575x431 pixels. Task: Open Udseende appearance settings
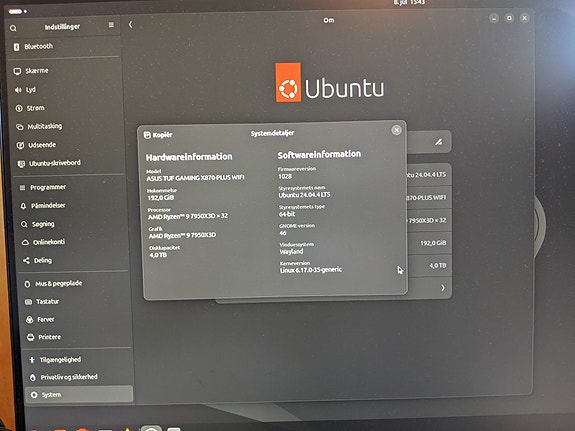[x=69, y=145]
